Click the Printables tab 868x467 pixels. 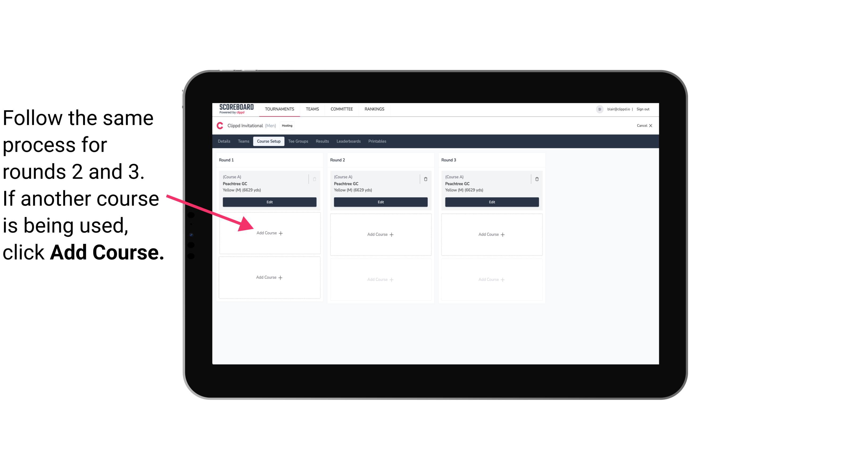click(377, 141)
